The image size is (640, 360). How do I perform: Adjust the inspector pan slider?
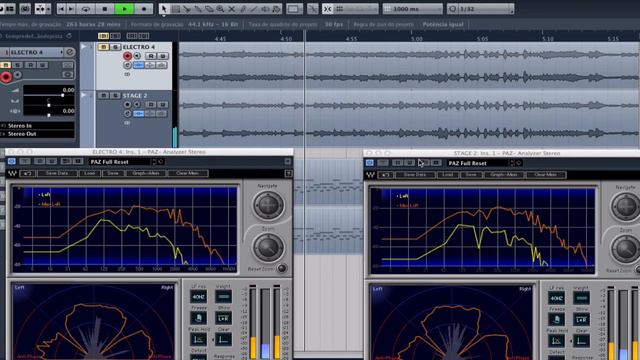point(49,105)
